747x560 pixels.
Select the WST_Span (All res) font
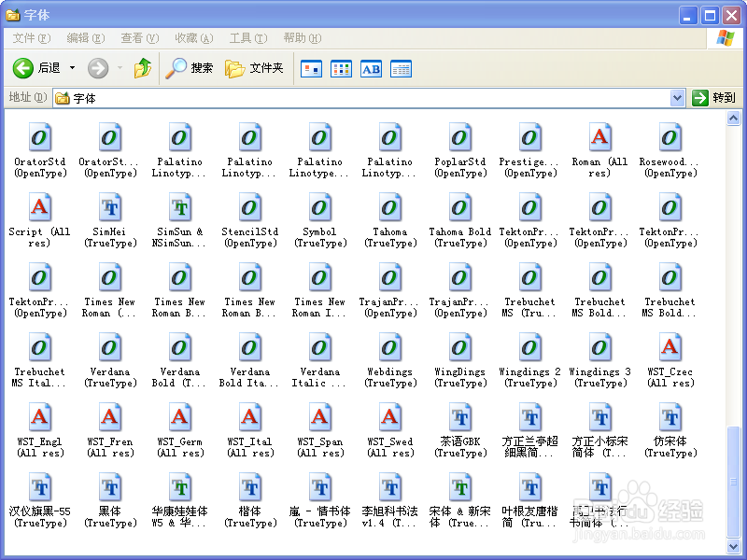tap(319, 429)
